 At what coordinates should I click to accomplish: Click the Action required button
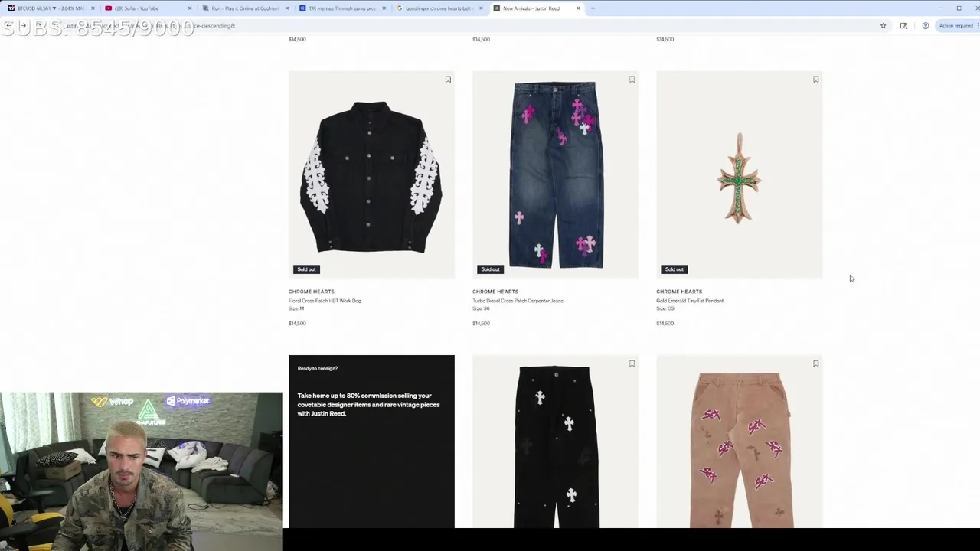pyautogui.click(x=955, y=26)
